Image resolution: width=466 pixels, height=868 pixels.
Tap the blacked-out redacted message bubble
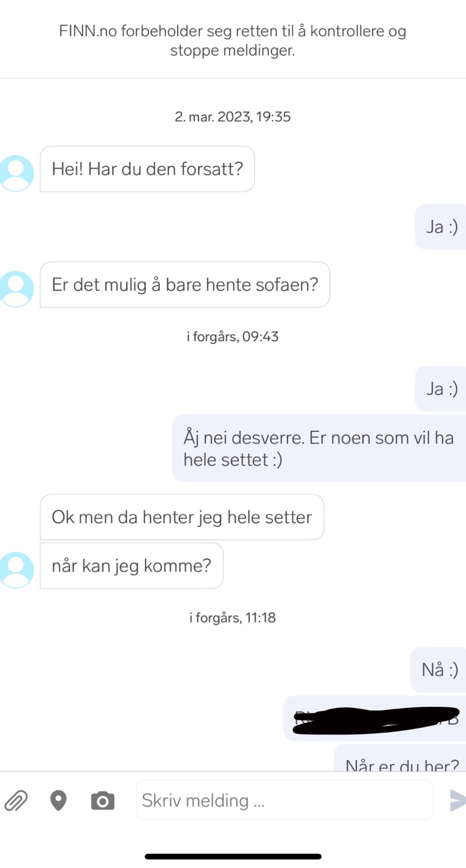click(376, 719)
